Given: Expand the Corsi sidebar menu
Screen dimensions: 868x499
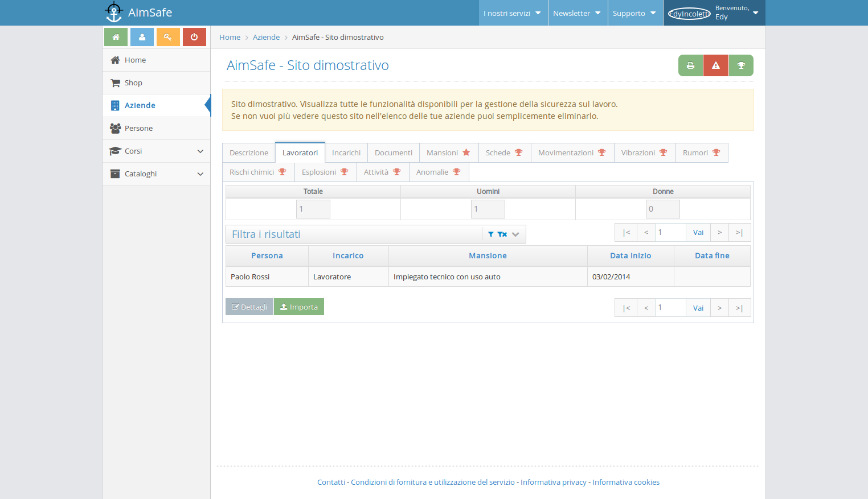Looking at the screenshot, I should click(156, 151).
